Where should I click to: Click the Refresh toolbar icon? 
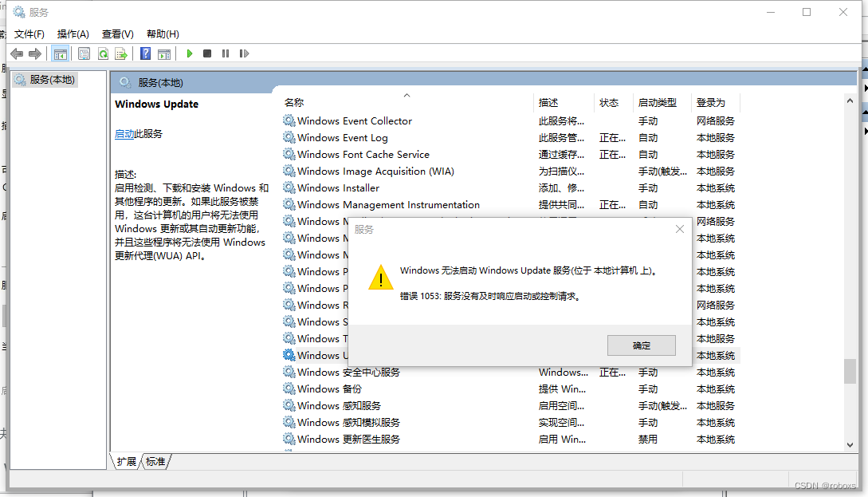pos(103,53)
